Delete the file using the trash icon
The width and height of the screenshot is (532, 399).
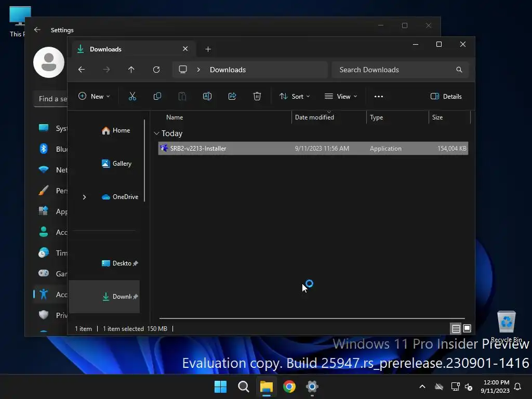click(257, 96)
